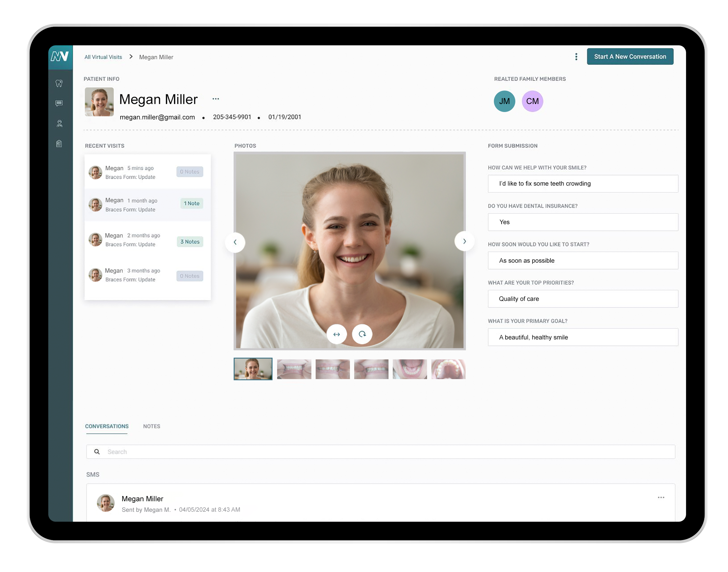The image size is (728, 572).
Task: Show previous photo with left chevron
Action: [x=235, y=242]
